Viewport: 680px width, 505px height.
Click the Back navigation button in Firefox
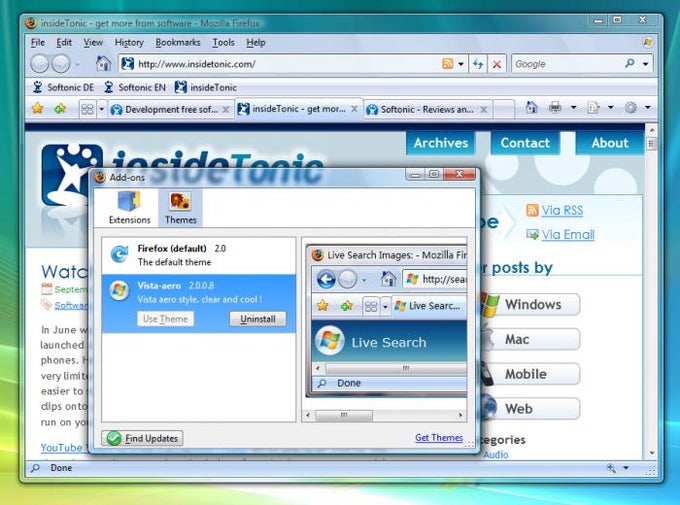pos(39,64)
